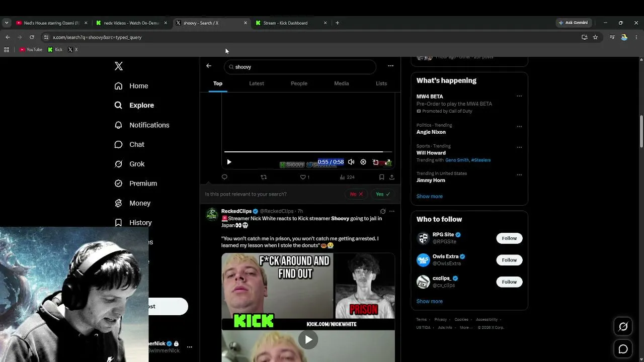This screenshot has width=644, height=362.
Task: Switch to Stream - Kick Dashboard tab
Action: point(290,23)
